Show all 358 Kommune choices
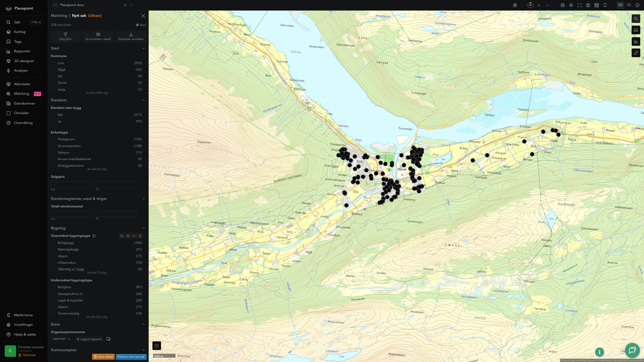 click(97, 93)
